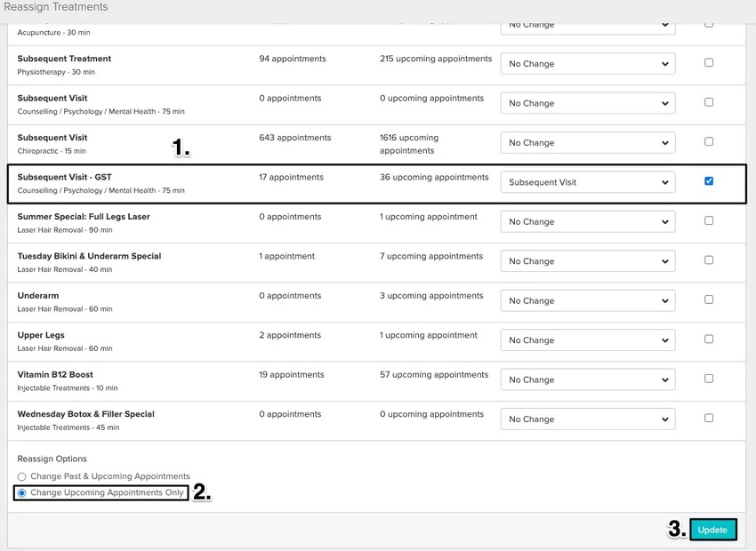Image resolution: width=756 pixels, height=551 pixels.
Task: Uncheck the Subsequent Visit - GST checkbox
Action: coord(709,181)
